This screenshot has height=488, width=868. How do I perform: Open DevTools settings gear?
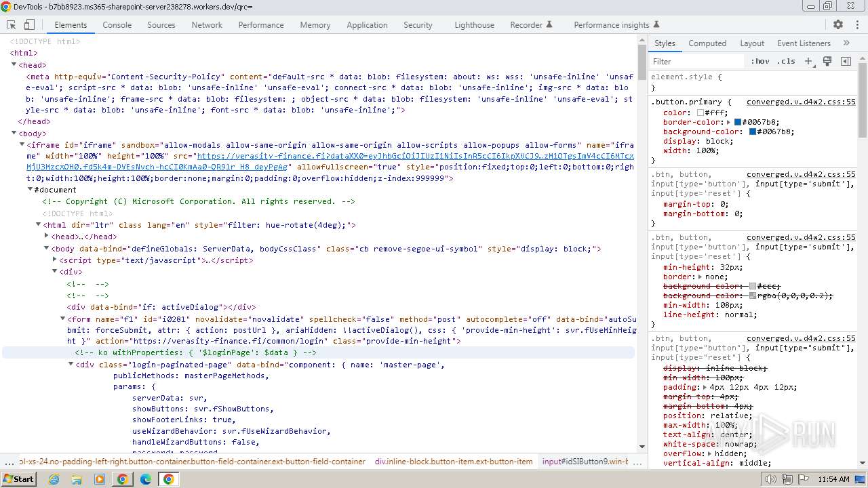[x=838, y=24]
